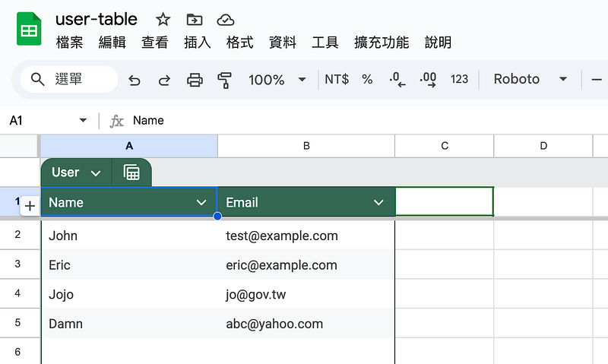608x364 pixels.
Task: Click the cell containing Jojo
Action: [x=129, y=294]
